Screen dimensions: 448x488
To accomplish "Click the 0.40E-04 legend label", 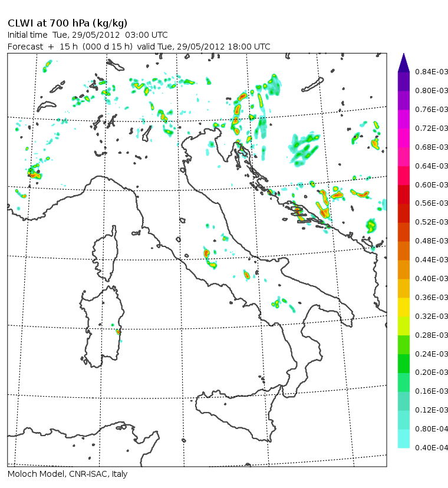I will (x=431, y=447).
